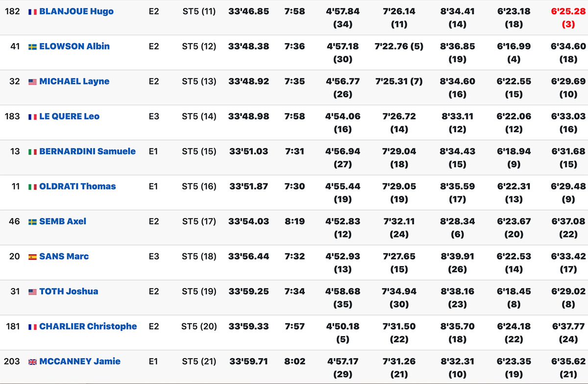588x384 pixels.
Task: Open MICHAEL Layne rider page
Action: [x=74, y=81]
